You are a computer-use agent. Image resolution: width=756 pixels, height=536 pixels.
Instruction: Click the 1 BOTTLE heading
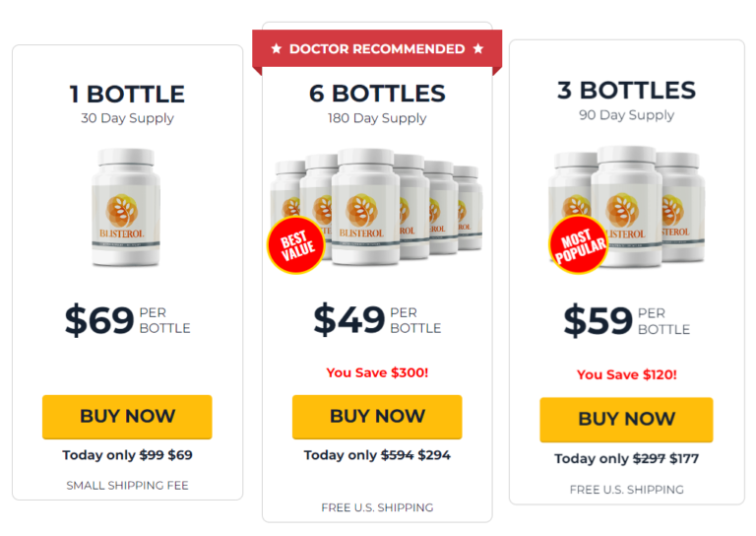pos(127,94)
